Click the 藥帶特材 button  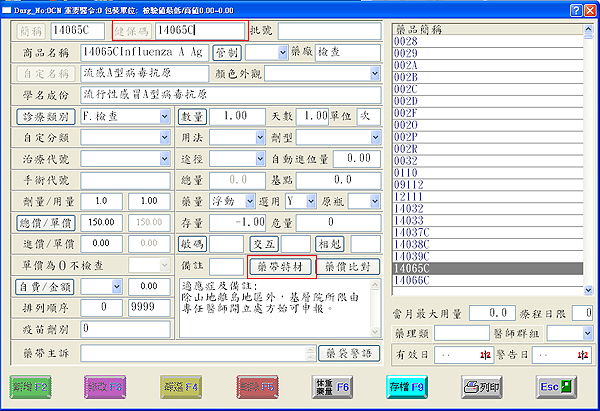tap(282, 265)
